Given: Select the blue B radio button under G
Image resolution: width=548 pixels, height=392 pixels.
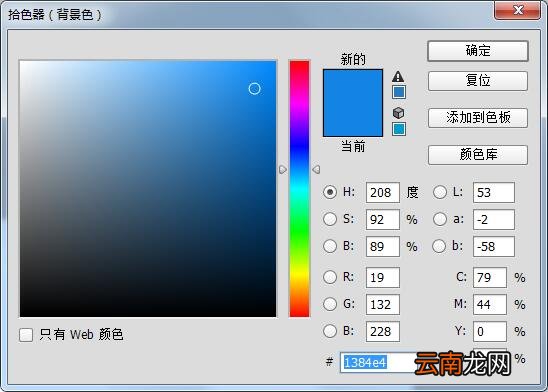Looking at the screenshot, I should 330,331.
